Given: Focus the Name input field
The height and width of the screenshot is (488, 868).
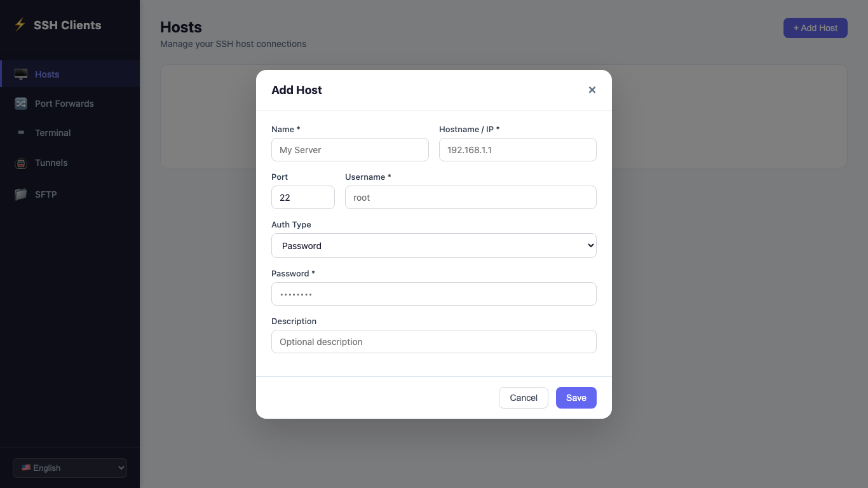Looking at the screenshot, I should click(x=349, y=150).
